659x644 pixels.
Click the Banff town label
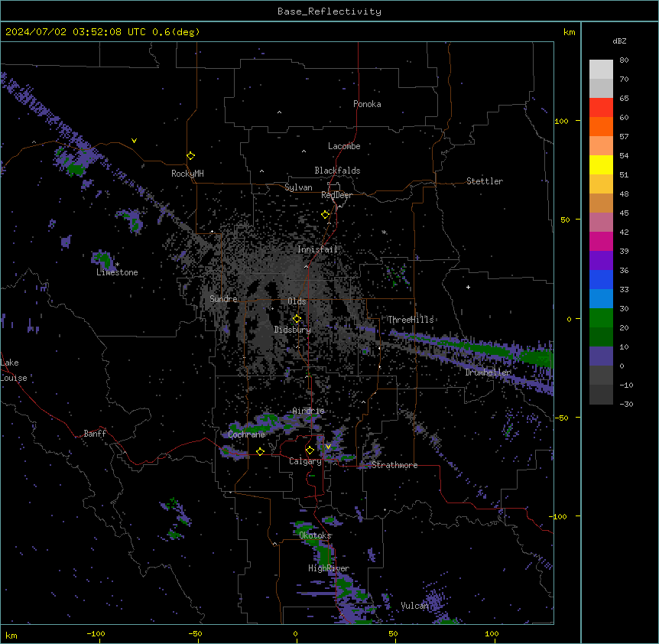pyautogui.click(x=95, y=434)
